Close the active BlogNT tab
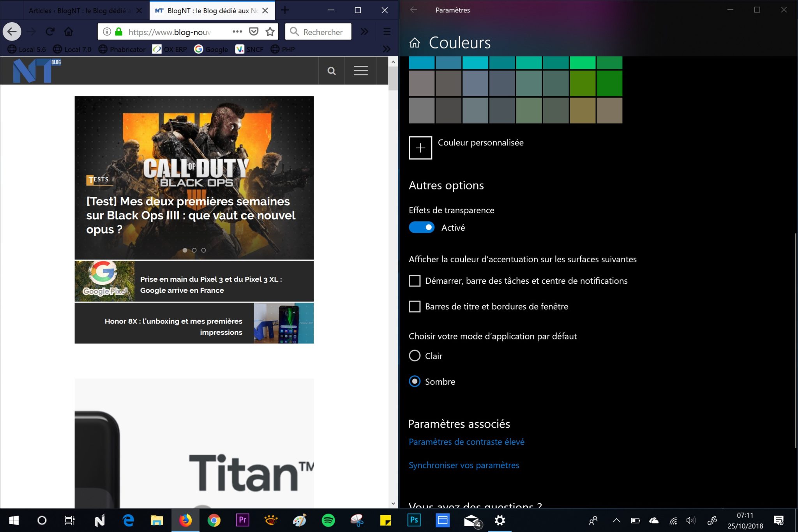Viewport: 798px width, 532px height. click(265, 11)
